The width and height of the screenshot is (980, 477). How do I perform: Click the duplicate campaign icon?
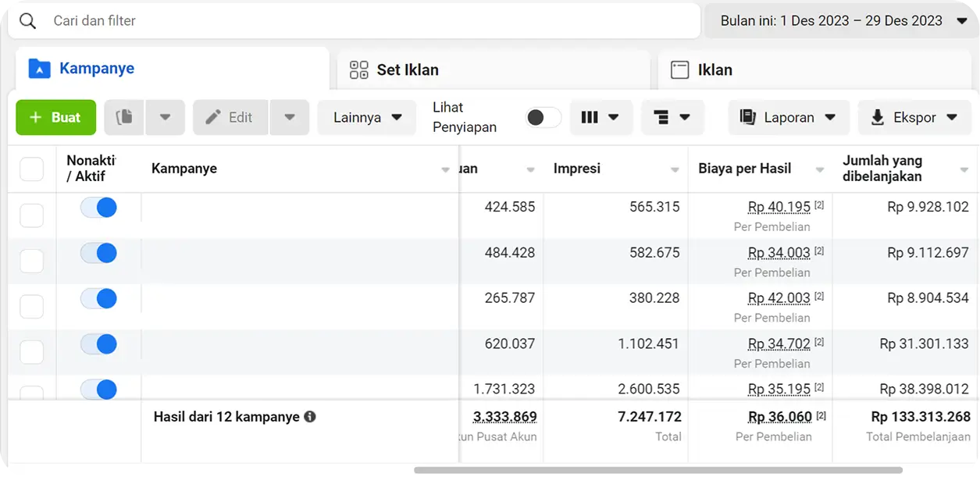point(123,117)
